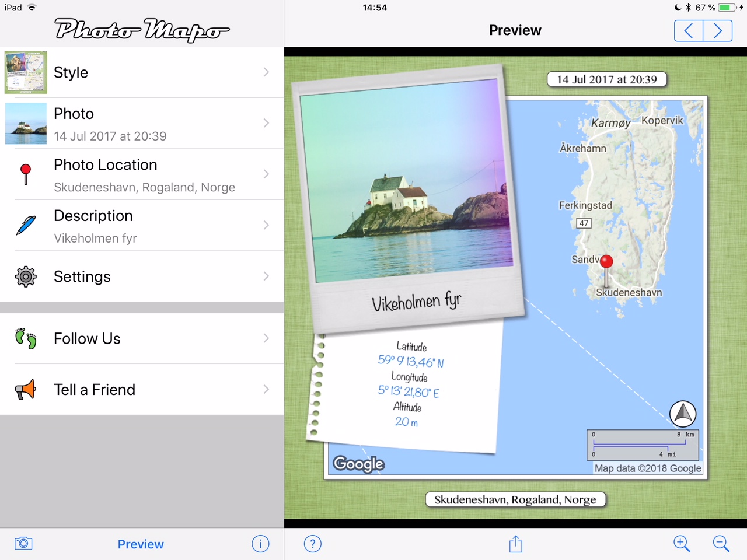Image resolution: width=747 pixels, height=560 pixels.
Task: Expand the Style row chevron
Action: click(266, 72)
